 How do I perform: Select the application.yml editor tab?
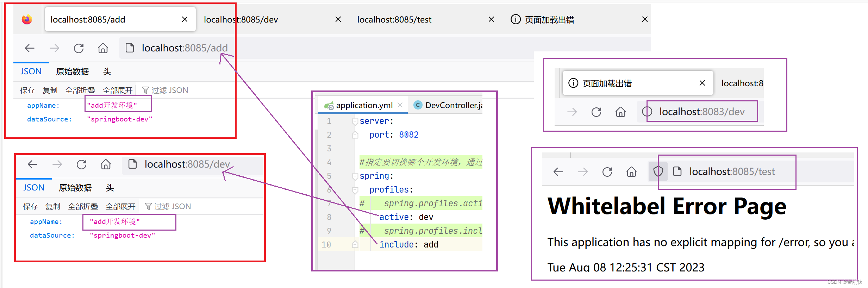point(363,105)
